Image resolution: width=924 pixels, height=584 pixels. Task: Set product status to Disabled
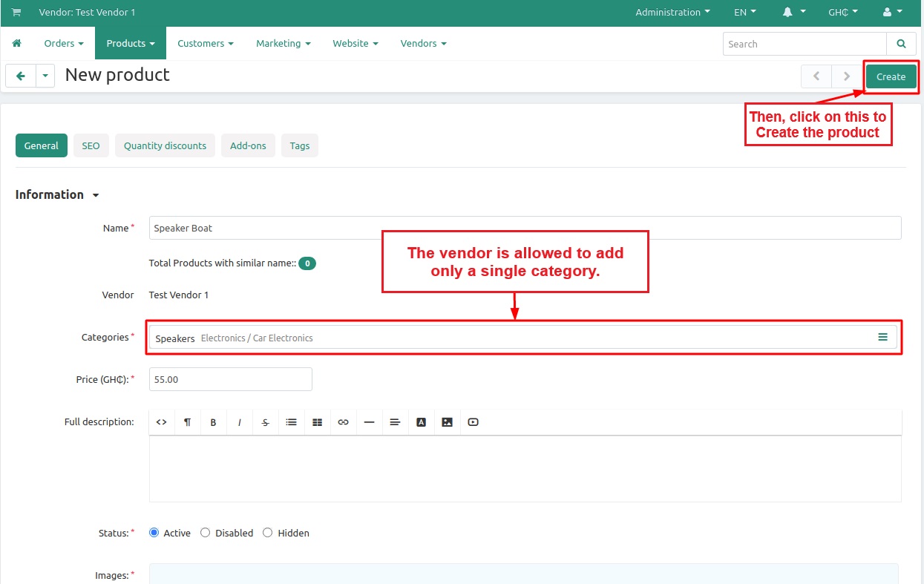[206, 533]
